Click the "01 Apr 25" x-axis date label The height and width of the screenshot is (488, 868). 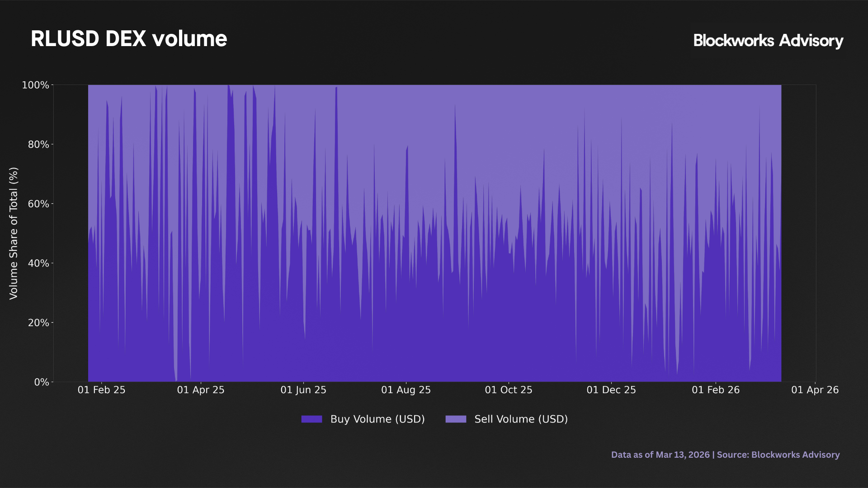[x=201, y=390]
